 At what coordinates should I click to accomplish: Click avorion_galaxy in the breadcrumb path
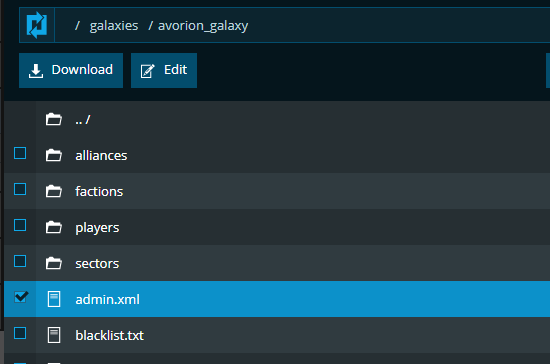tap(203, 26)
